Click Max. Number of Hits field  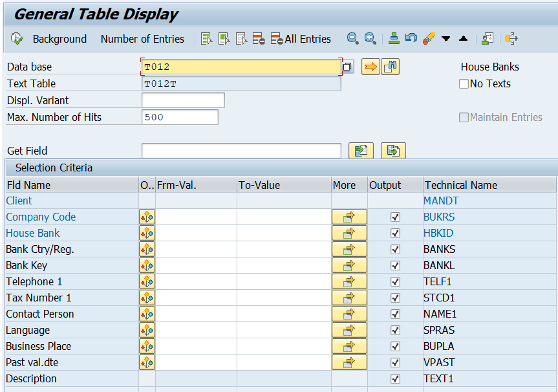pyautogui.click(x=180, y=117)
